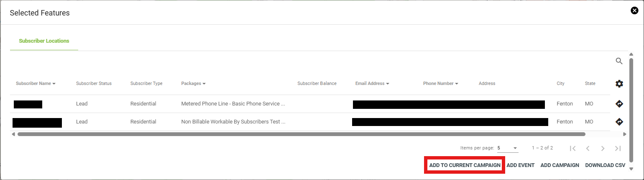This screenshot has width=644, height=180.
Task: Click the horizontal table scrollbar
Action: [x=301, y=134]
